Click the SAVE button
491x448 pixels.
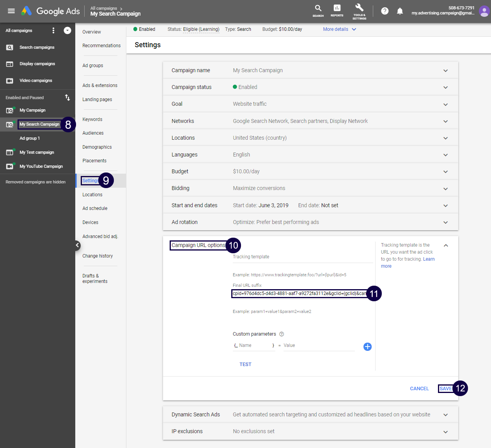click(x=445, y=389)
